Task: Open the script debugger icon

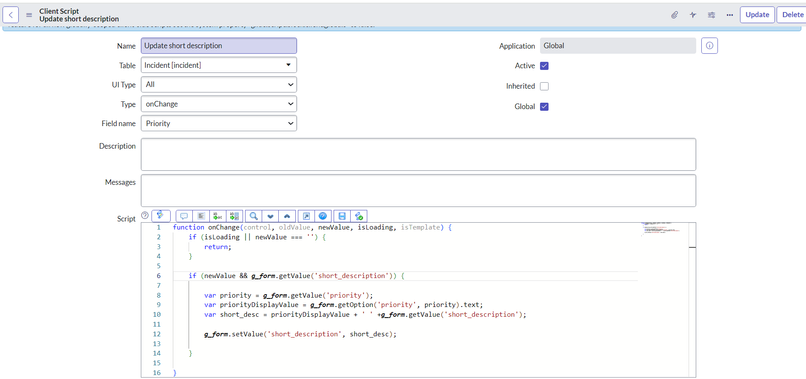Action: [x=359, y=216]
